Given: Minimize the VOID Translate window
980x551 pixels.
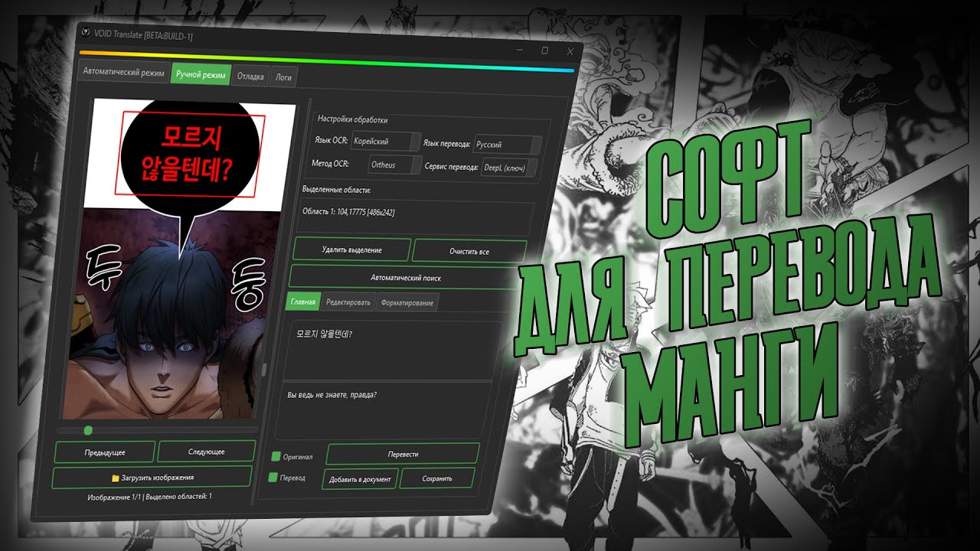Looking at the screenshot, I should point(520,49).
